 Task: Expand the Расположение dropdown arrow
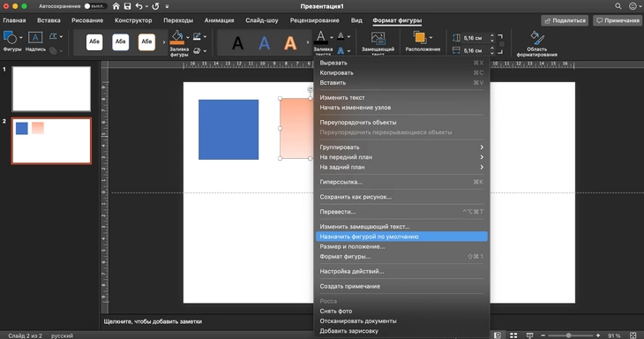point(431,37)
